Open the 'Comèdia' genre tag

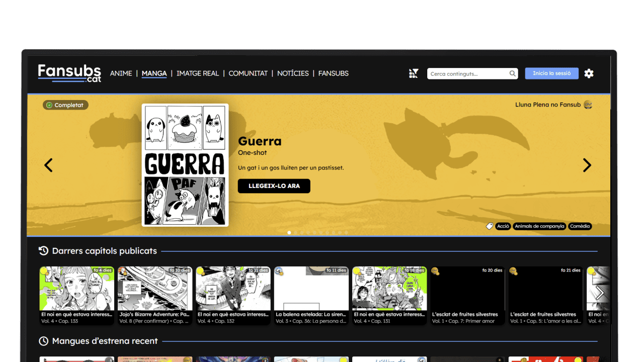[580, 226]
